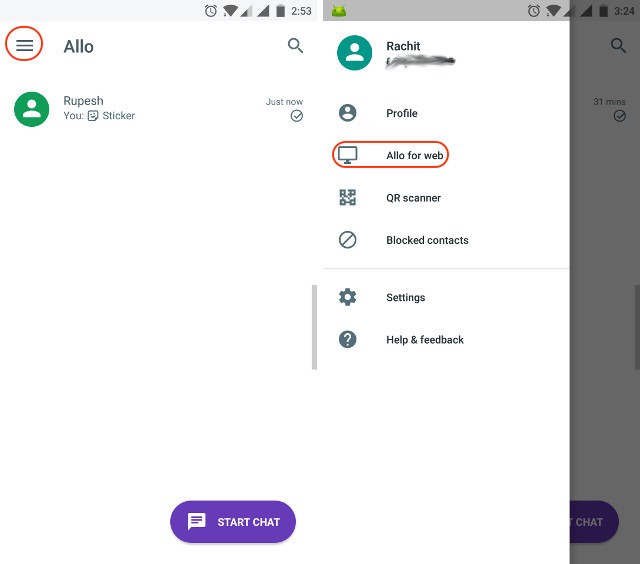Image resolution: width=640 pixels, height=564 pixels.
Task: Click the gray scrollbar between screens
Action: click(314, 327)
